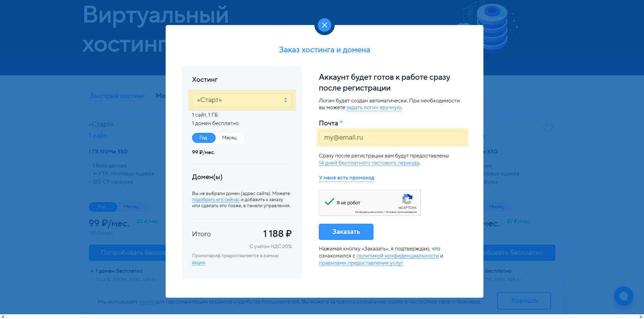Switch billing period to "Месяц"
Image resolution: width=644 pixels, height=319 pixels.
229,138
